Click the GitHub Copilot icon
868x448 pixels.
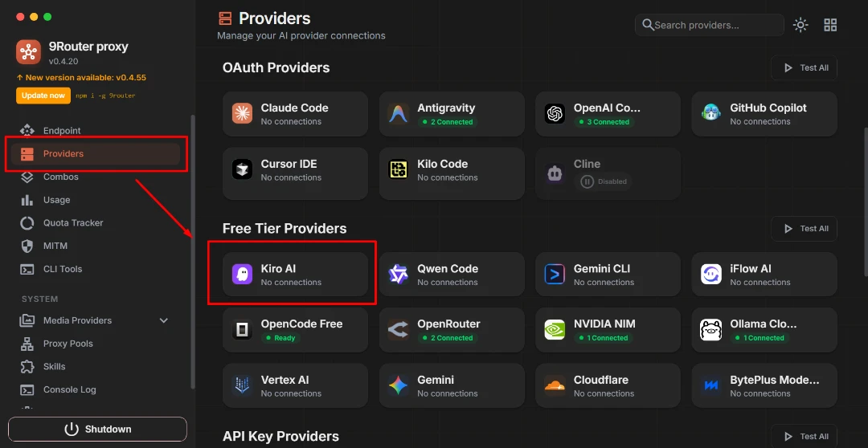pos(710,114)
